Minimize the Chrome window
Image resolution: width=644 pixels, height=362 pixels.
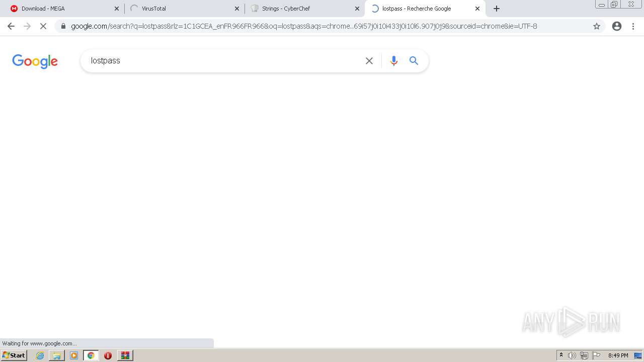[x=601, y=5]
